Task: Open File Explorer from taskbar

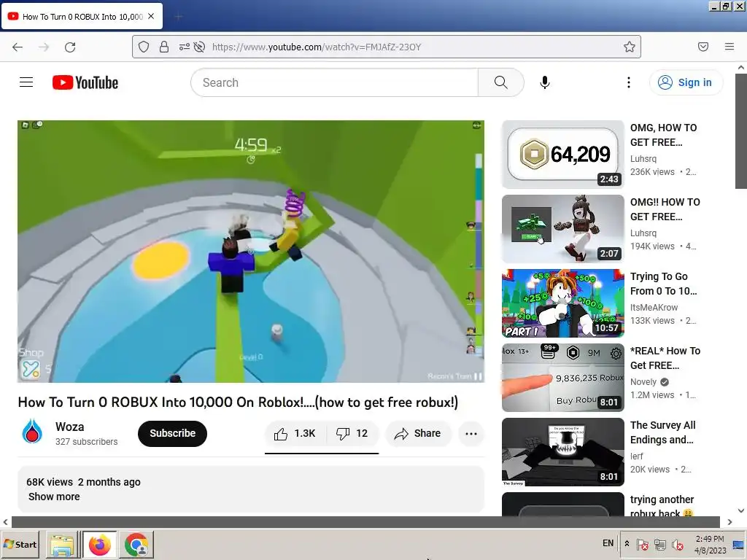Action: point(62,545)
